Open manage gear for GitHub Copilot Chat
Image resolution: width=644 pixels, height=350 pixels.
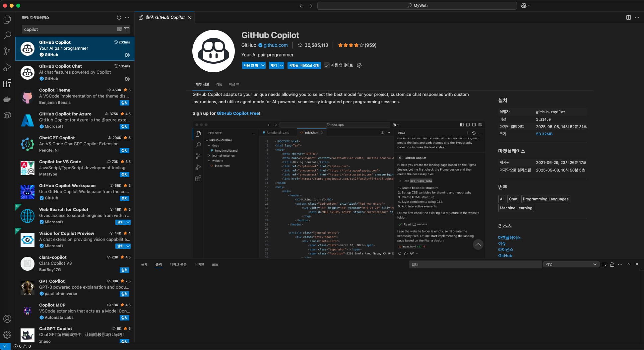[127, 79]
